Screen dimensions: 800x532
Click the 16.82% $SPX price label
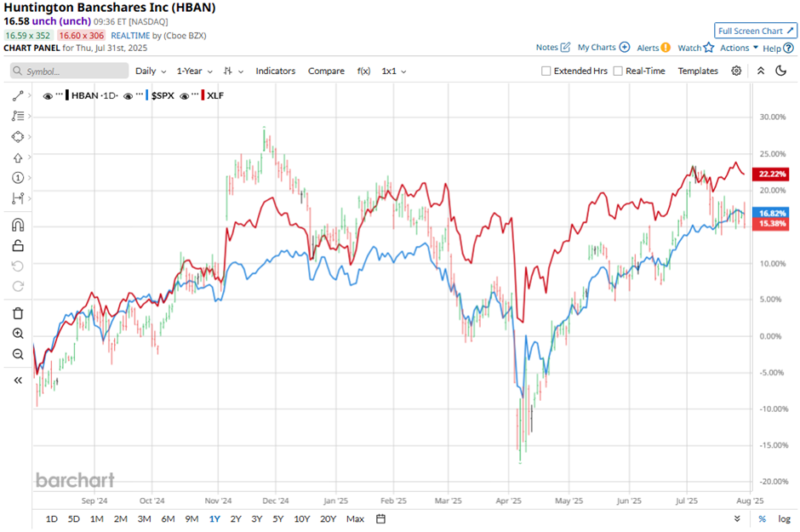771,213
